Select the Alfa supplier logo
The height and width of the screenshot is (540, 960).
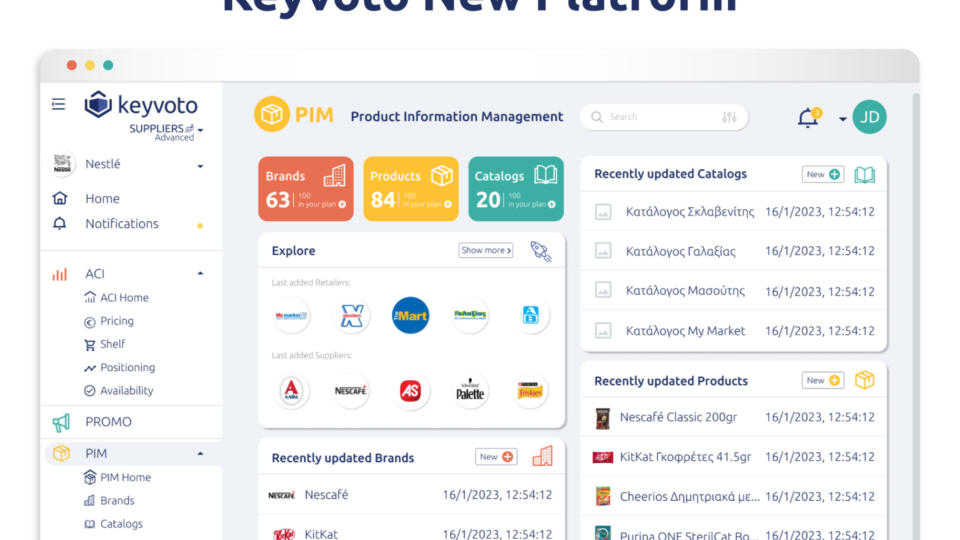(x=291, y=391)
